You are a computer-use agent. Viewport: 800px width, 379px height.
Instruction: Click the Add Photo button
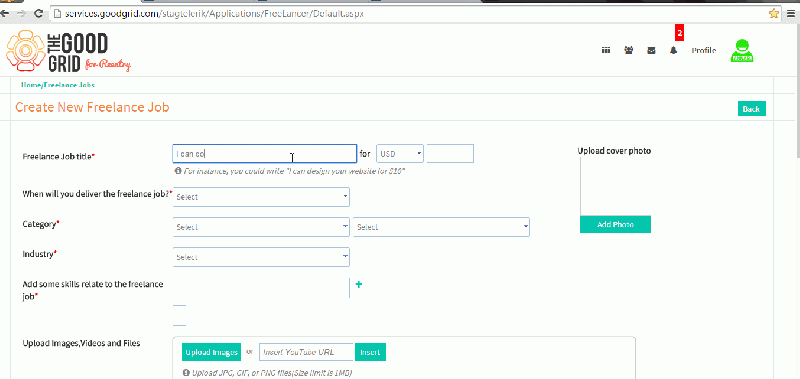coord(615,224)
